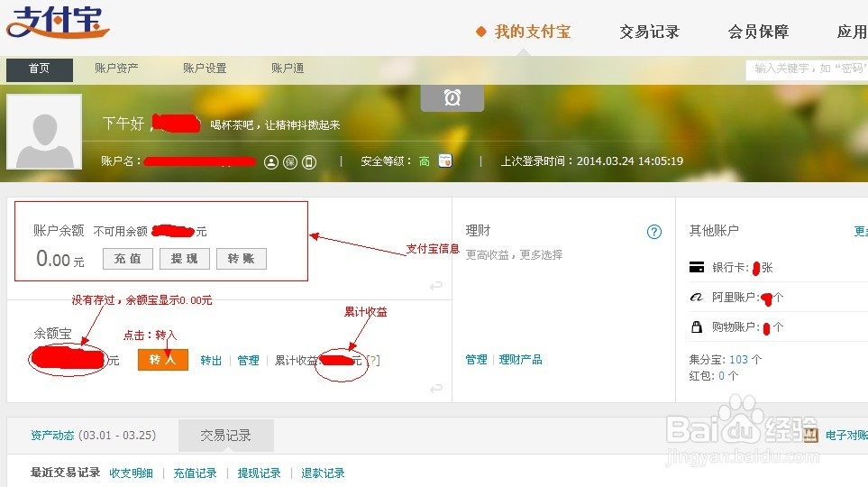The width and height of the screenshot is (868, 487).
Task: Click 红包 count 0
Action: pyautogui.click(x=721, y=376)
